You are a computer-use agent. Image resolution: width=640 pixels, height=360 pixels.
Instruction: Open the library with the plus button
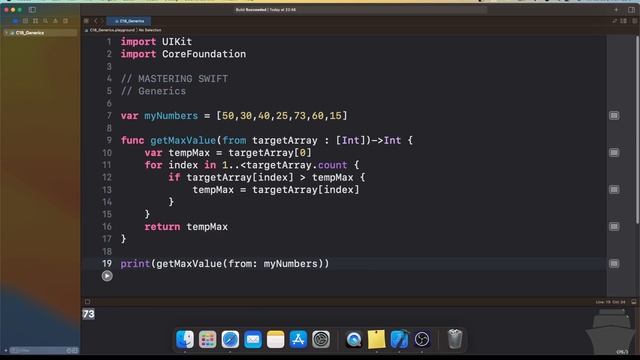click(616, 9)
